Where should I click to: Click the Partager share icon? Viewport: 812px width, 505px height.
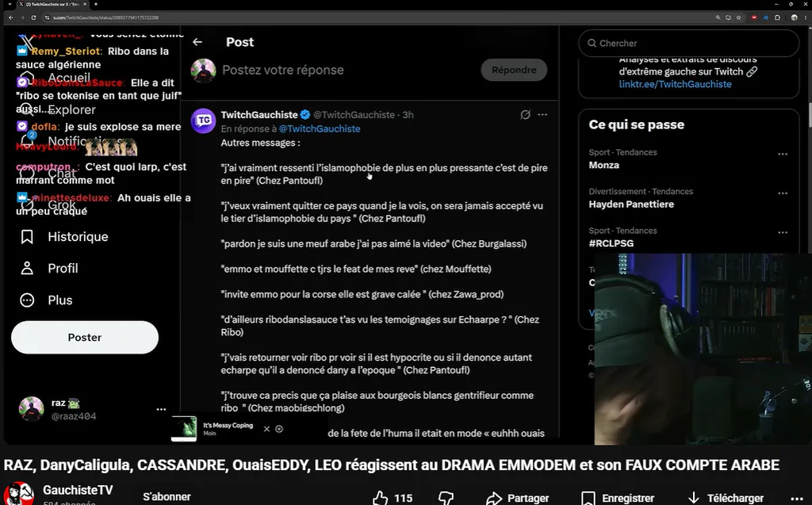click(x=494, y=498)
